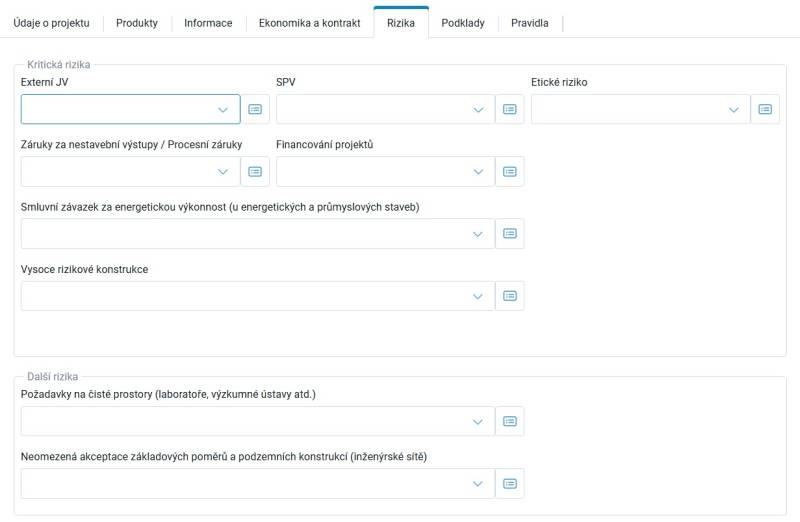Open the note icon for Požadavky na čisté prostory
The image size is (800, 522).
pos(510,421)
